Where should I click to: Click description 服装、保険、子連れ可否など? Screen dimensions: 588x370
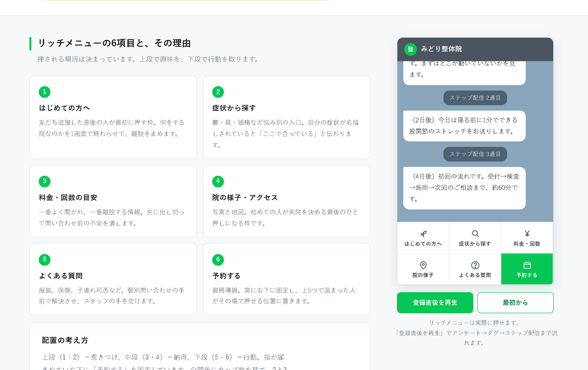pos(112,296)
